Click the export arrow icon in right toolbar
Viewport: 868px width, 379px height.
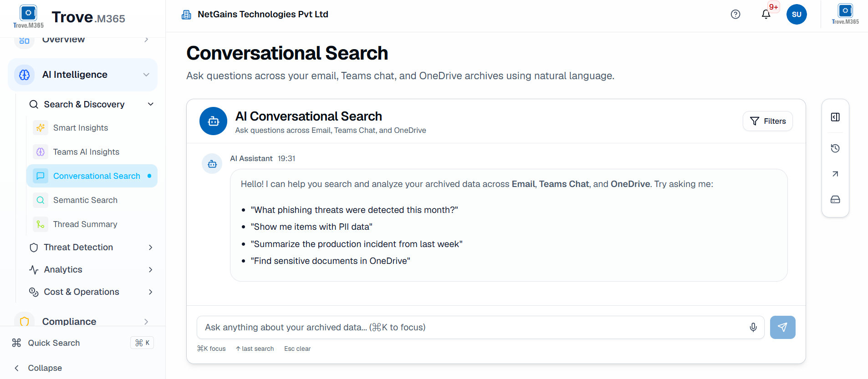tap(835, 174)
